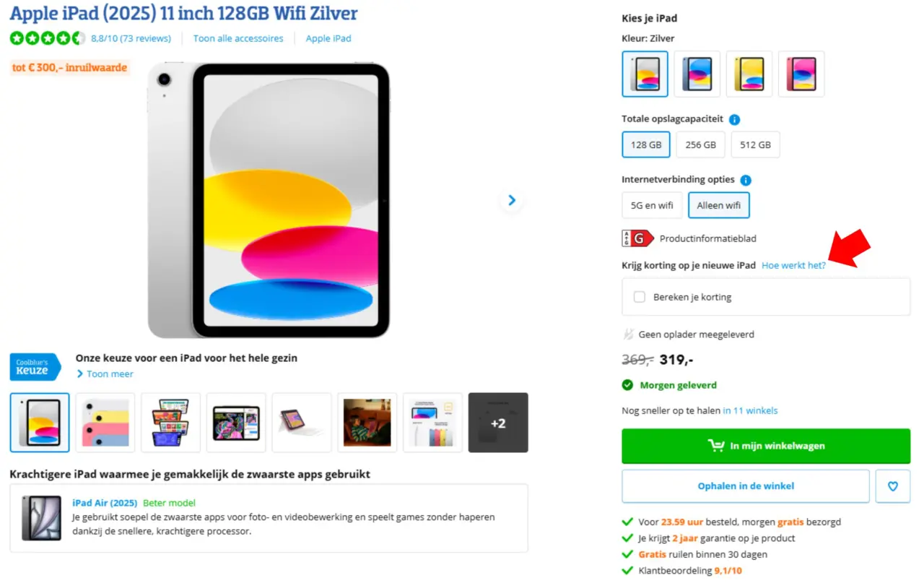This screenshot has height=583, width=924.
Task: Show next product image with arrow
Action: pos(512,200)
